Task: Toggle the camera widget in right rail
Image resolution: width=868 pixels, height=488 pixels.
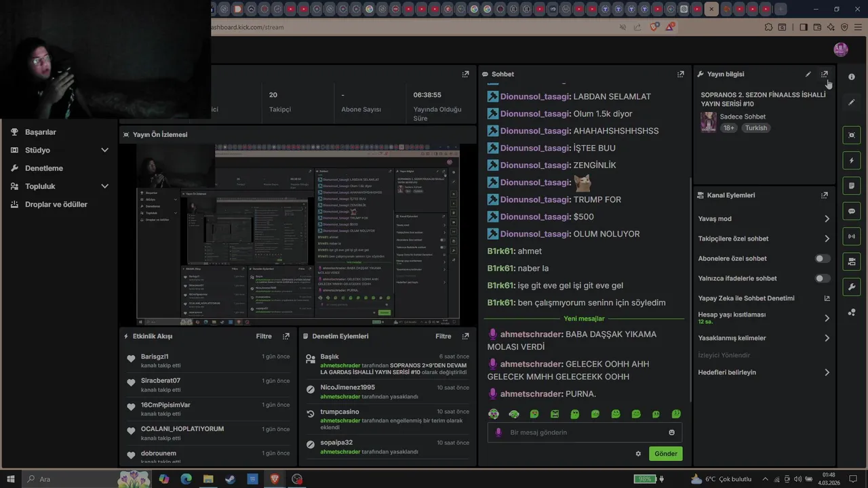Action: coord(852,262)
